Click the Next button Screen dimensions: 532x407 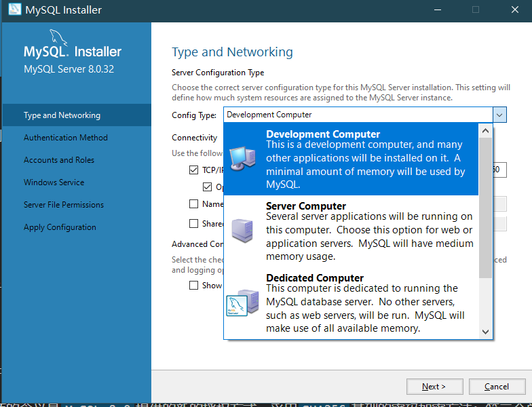coord(434,387)
